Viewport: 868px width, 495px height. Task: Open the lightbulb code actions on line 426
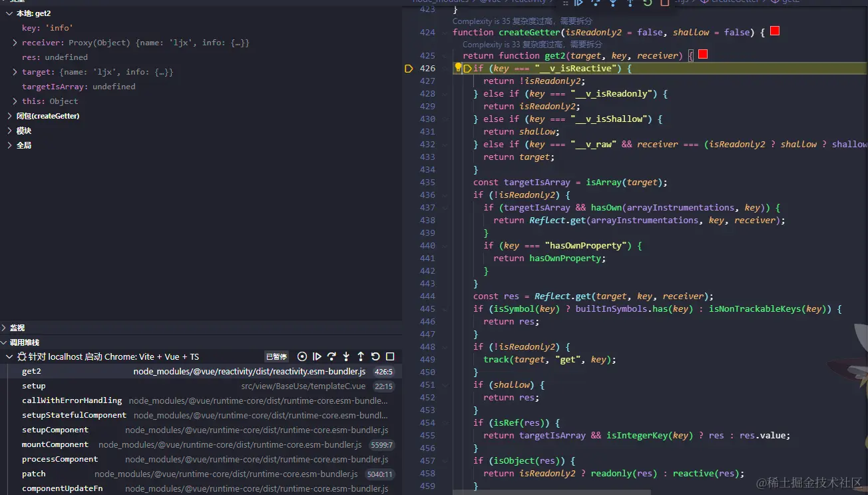(458, 68)
